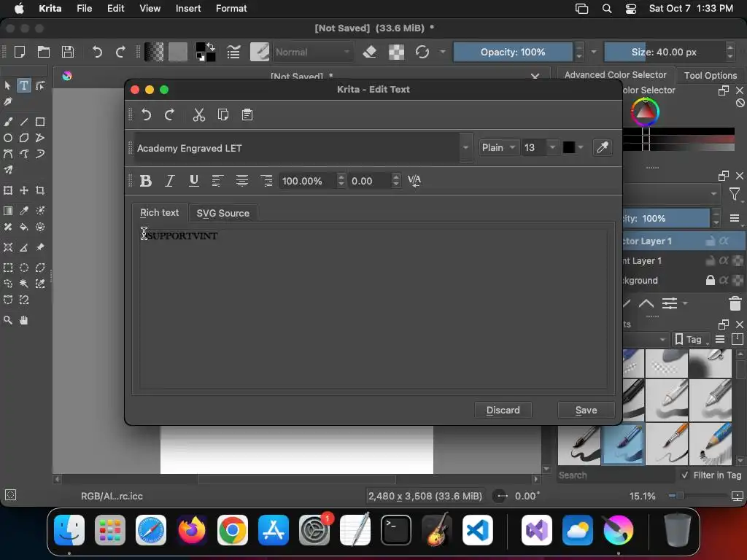Toggle the Filter in Tag checkbox
The height and width of the screenshot is (560, 747).
pyautogui.click(x=684, y=475)
